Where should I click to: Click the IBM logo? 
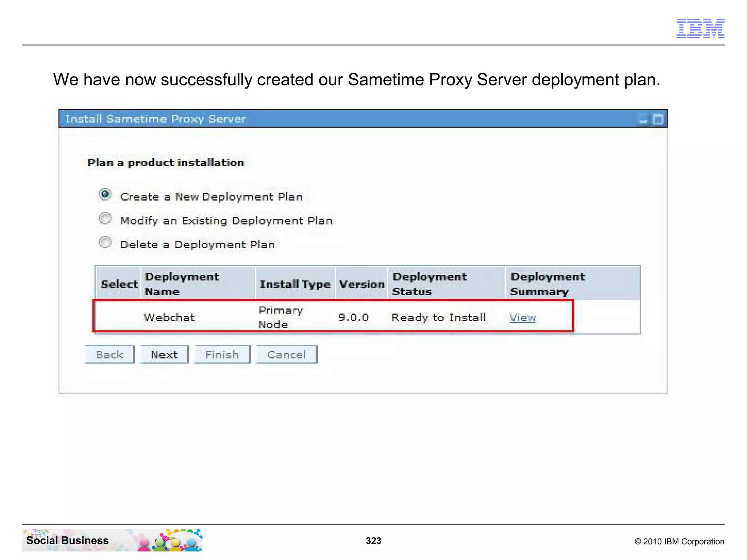[x=700, y=28]
